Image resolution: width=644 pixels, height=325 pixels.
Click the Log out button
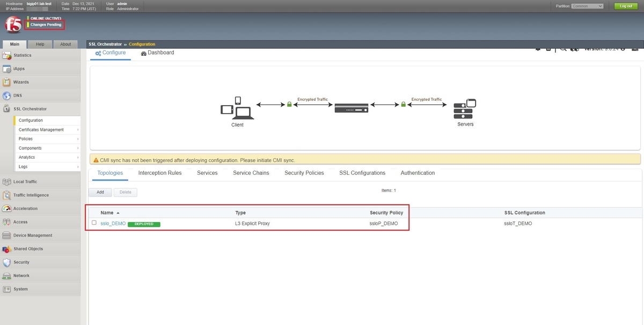[627, 6]
